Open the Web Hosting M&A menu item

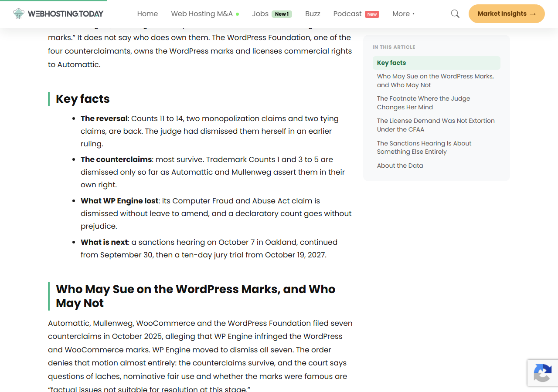click(x=202, y=14)
